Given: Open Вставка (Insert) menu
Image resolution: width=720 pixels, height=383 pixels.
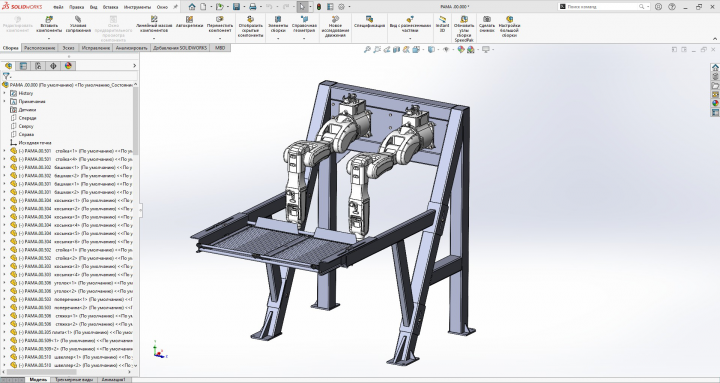Looking at the screenshot, I should [x=110, y=7].
